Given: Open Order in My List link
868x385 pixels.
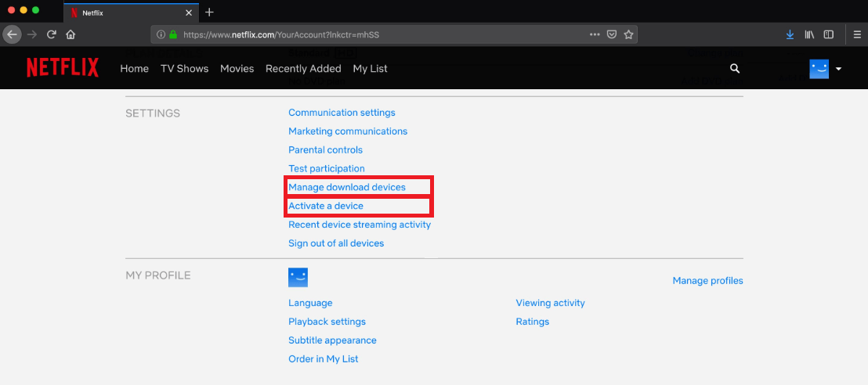Looking at the screenshot, I should coord(324,359).
